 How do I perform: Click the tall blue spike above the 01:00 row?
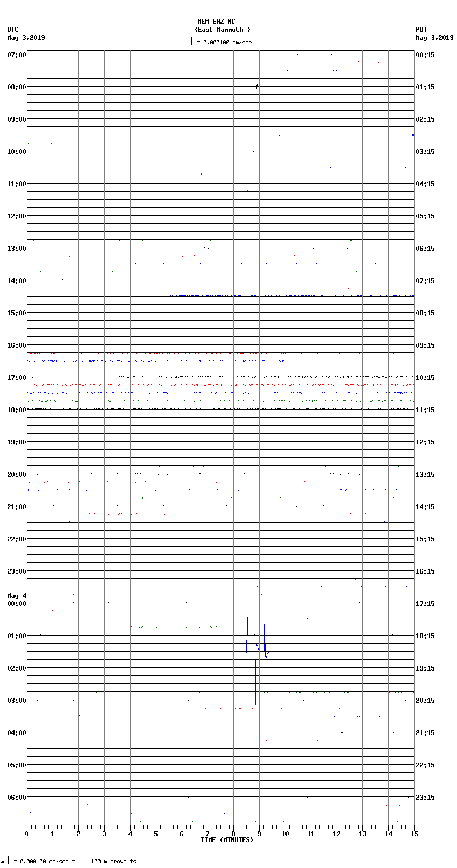click(265, 624)
